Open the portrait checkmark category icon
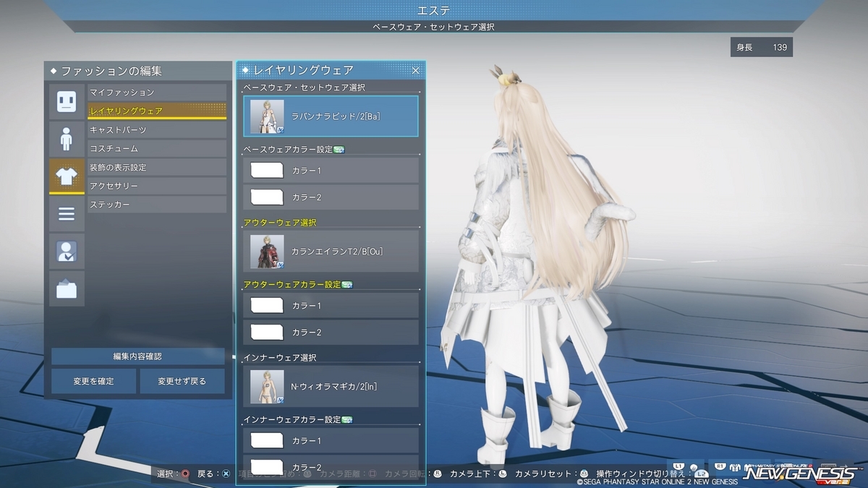Viewport: 868px width, 488px height. point(67,252)
